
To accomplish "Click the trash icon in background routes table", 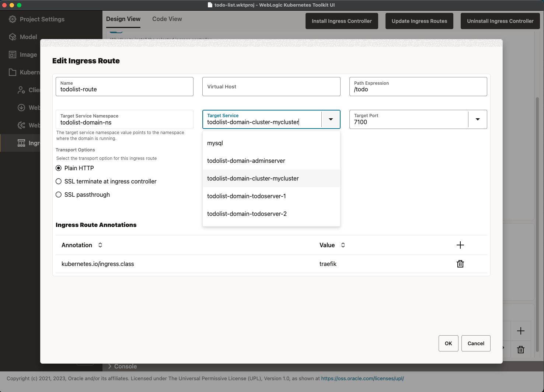I will 521,350.
